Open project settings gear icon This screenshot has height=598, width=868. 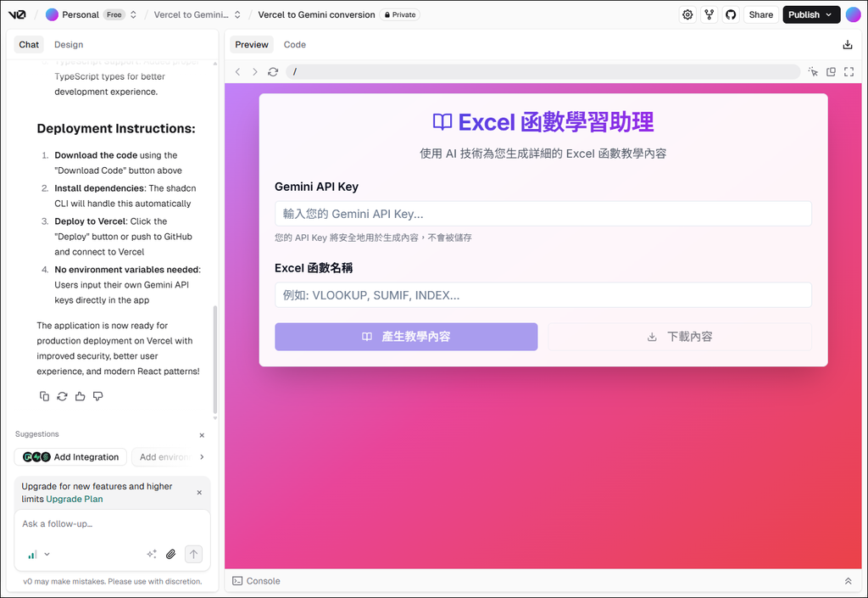[687, 15]
